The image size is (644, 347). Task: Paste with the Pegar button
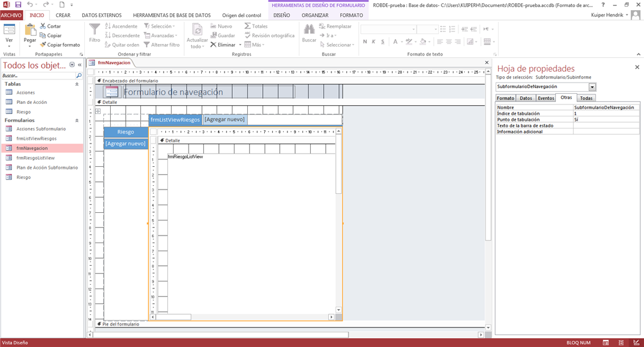pyautogui.click(x=30, y=35)
